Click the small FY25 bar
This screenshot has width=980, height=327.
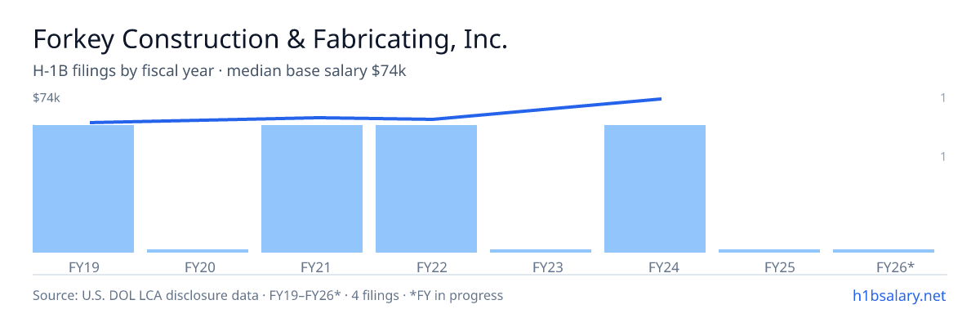tap(769, 251)
